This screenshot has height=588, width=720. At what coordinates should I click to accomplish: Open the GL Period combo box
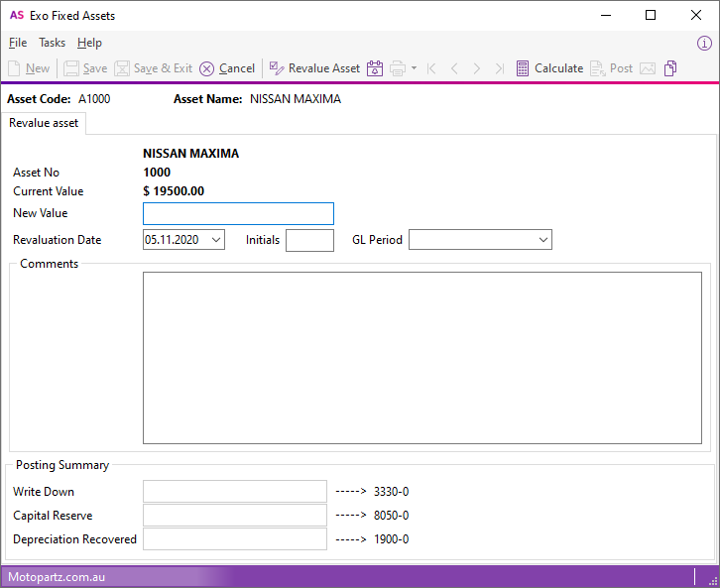pyautogui.click(x=542, y=240)
